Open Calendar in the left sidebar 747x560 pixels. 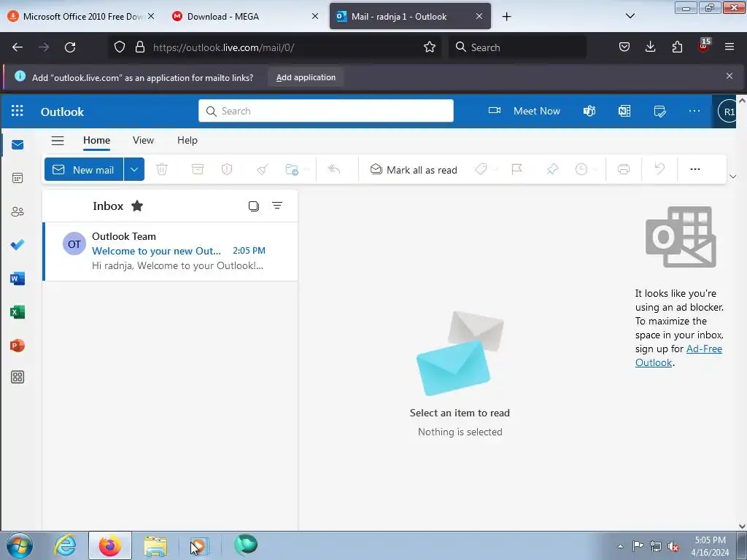pyautogui.click(x=18, y=178)
